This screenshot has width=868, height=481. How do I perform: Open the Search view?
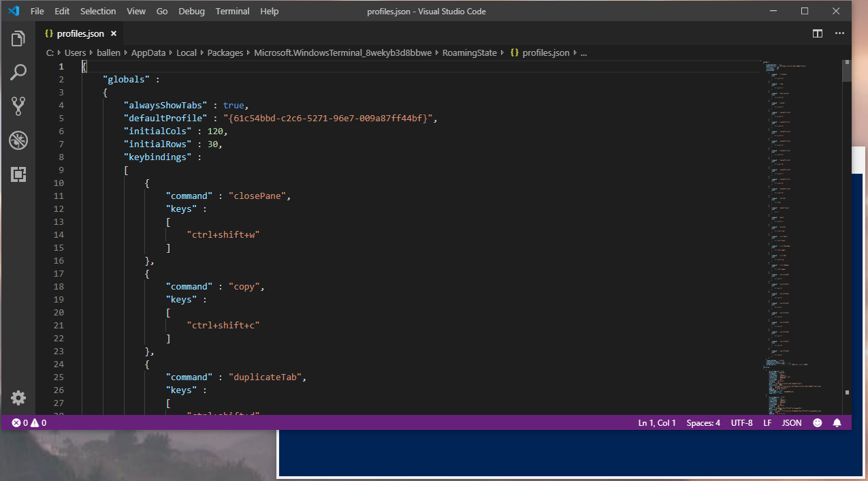(x=18, y=72)
